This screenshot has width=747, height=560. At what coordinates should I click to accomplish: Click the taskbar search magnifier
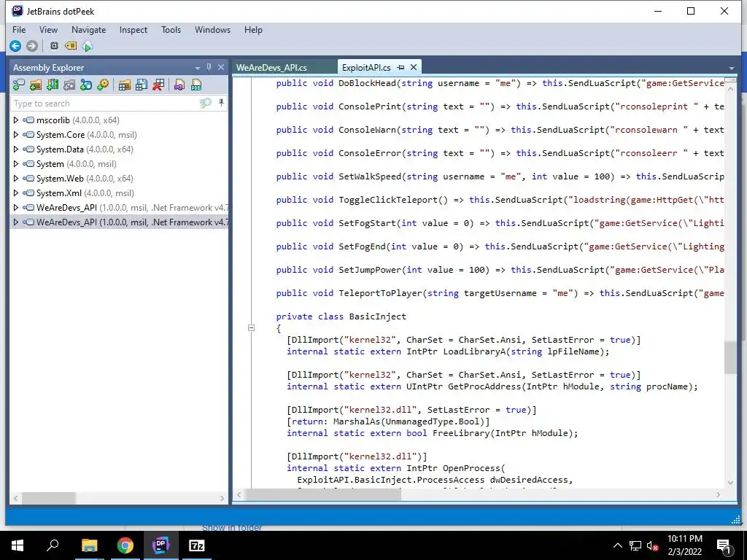(53, 545)
